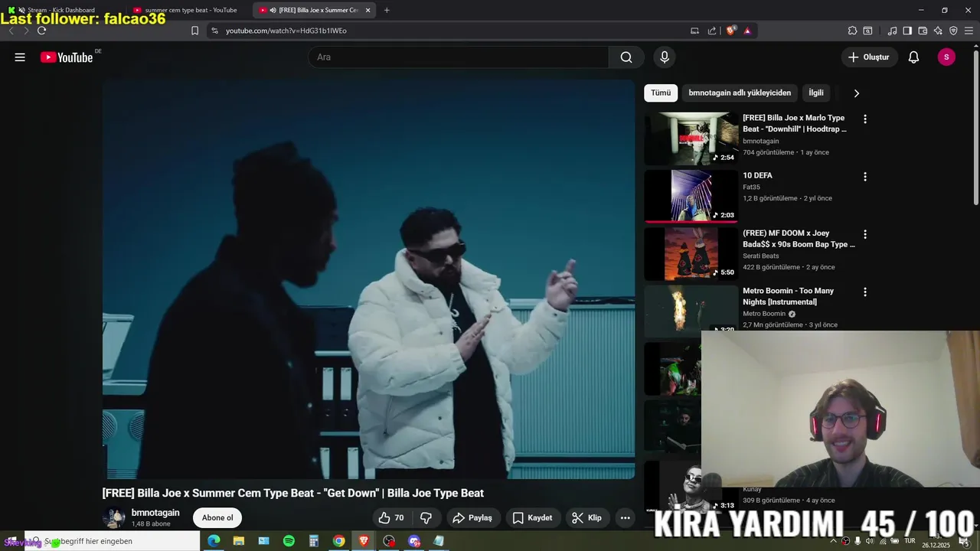Start voice search with the microphone icon
The image size is (980, 551).
tap(665, 57)
